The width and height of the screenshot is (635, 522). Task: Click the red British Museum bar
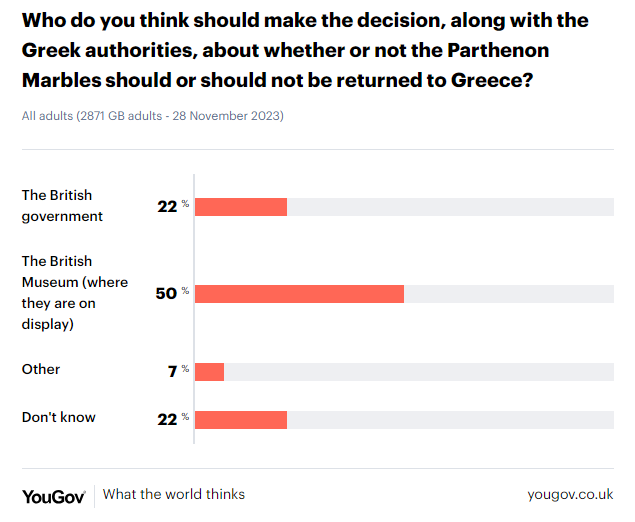point(299,294)
